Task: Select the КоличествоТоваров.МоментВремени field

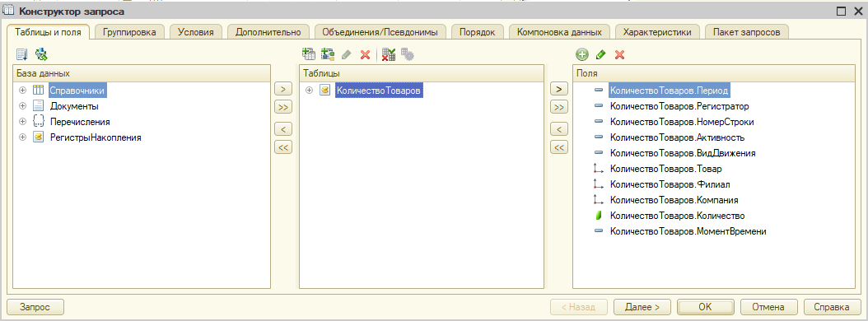Action: tap(688, 232)
